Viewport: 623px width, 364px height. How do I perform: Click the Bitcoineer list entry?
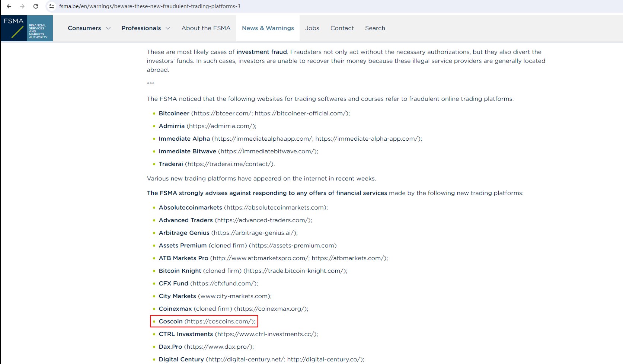pos(174,114)
